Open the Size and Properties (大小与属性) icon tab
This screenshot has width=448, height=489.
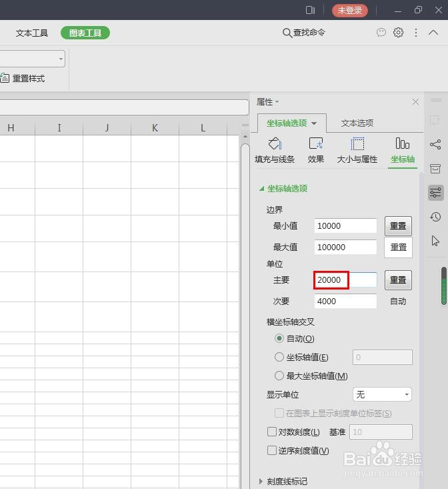357,150
